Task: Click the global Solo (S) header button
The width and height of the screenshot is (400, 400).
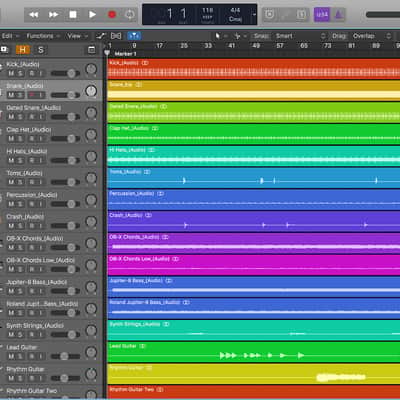Action: click(40, 50)
